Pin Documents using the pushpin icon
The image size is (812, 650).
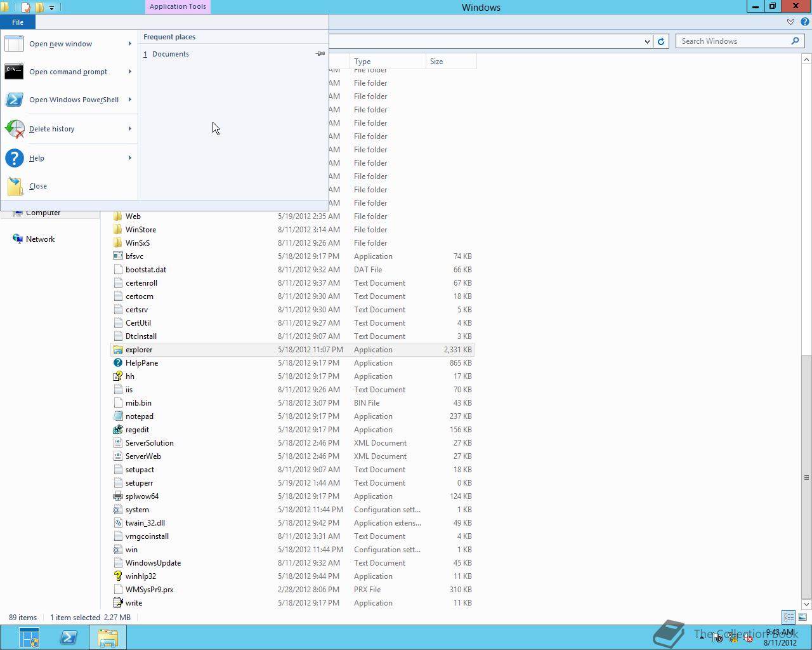click(x=320, y=54)
